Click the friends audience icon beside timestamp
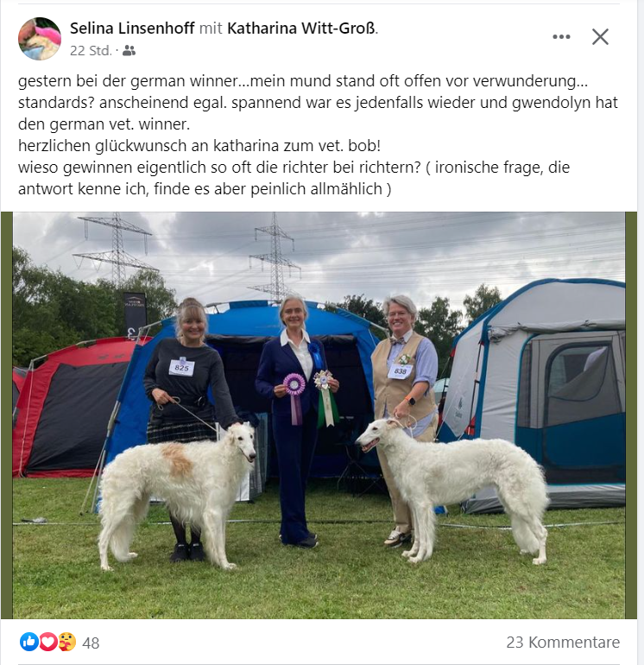This screenshot has height=665, width=644. (x=129, y=51)
